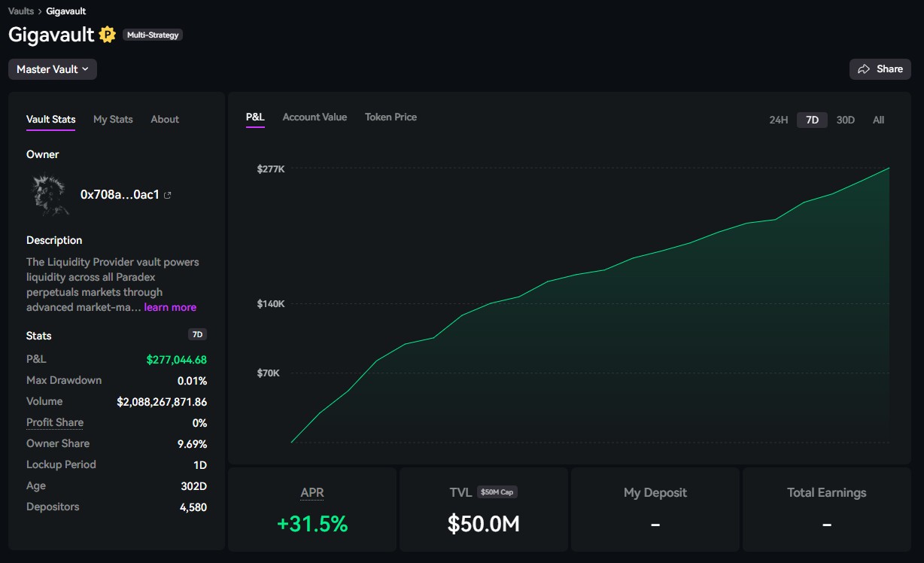Click the Volume value $2,088,267,871.86
924x563 pixels.
162,402
